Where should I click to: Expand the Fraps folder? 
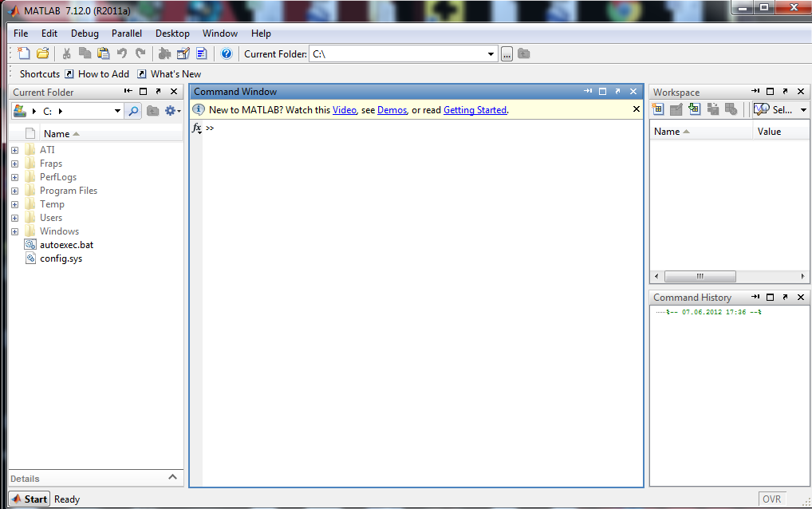[x=14, y=164]
